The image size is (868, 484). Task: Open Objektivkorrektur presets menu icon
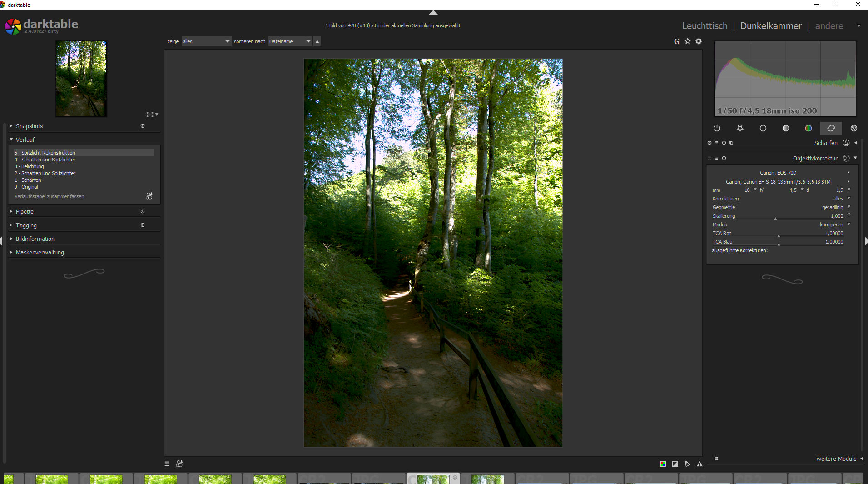coord(717,158)
